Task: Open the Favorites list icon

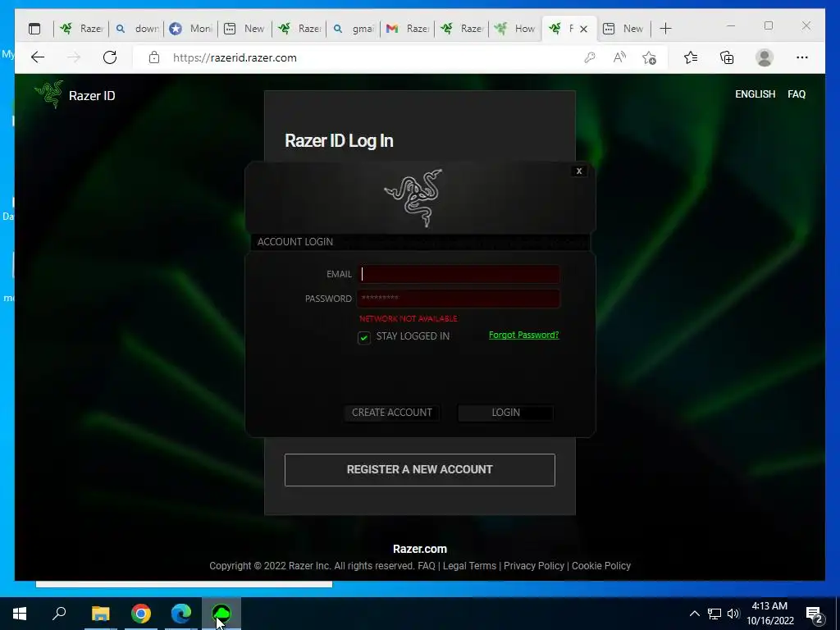Action: coord(691,57)
